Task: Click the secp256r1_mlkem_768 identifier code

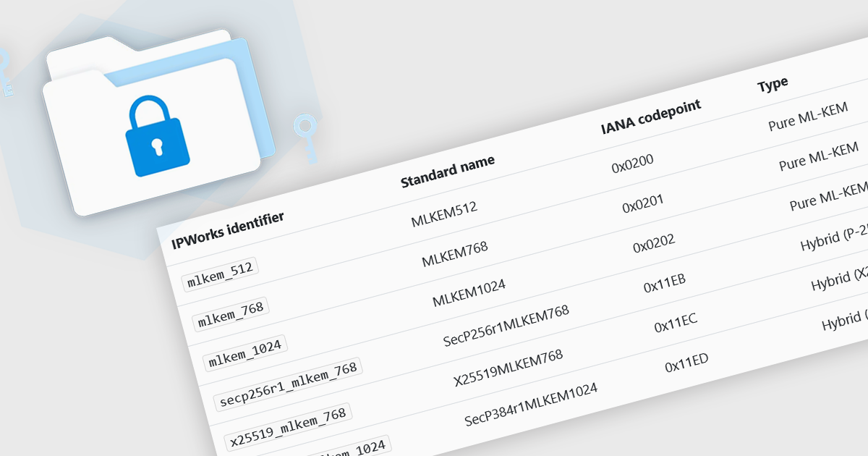Action: [288, 384]
